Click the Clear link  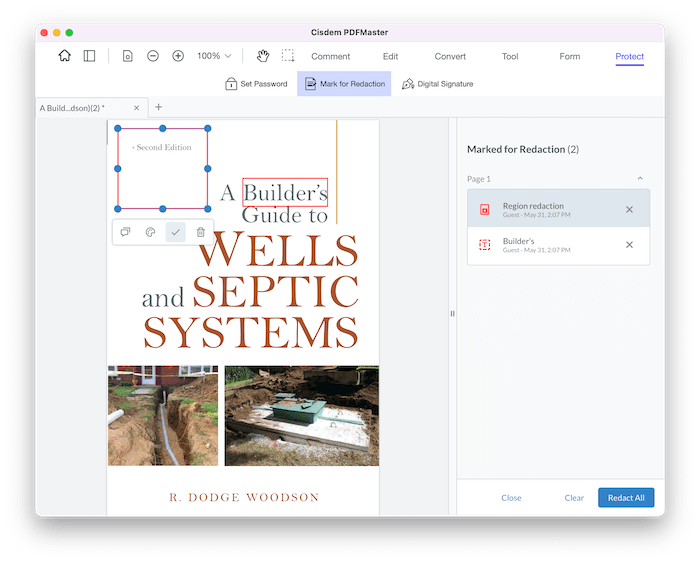574,497
